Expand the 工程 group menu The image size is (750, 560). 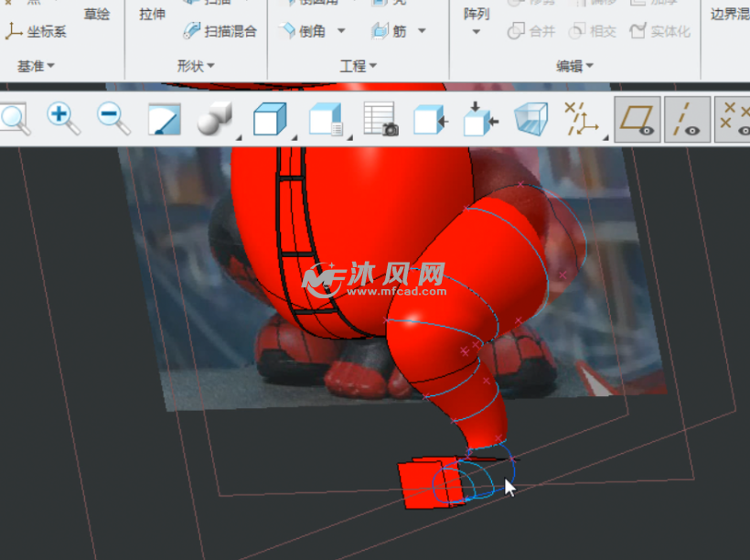tap(359, 66)
